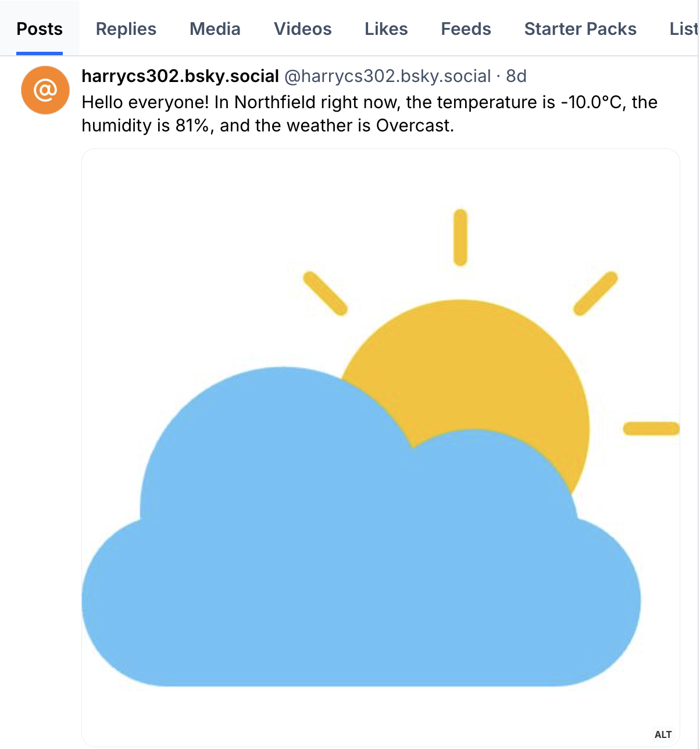Viewport: 700px width, 749px height.
Task: View the Starter Packs tab
Action: (x=580, y=28)
